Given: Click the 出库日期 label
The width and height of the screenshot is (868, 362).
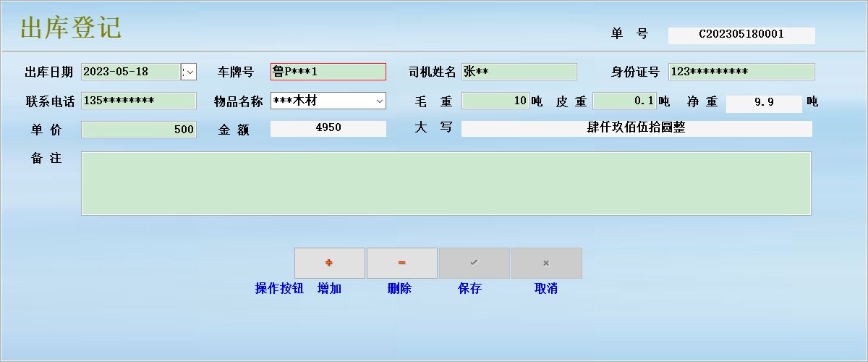Looking at the screenshot, I should pos(48,72).
